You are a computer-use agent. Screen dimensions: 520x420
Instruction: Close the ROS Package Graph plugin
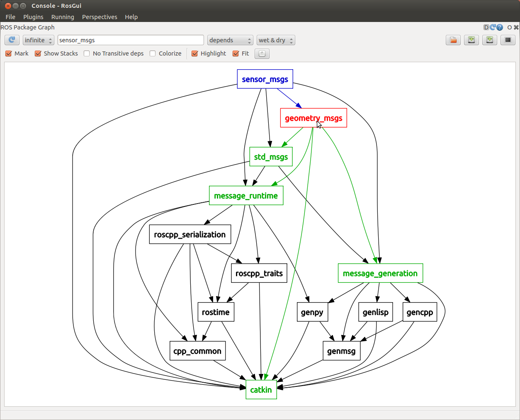[516, 27]
